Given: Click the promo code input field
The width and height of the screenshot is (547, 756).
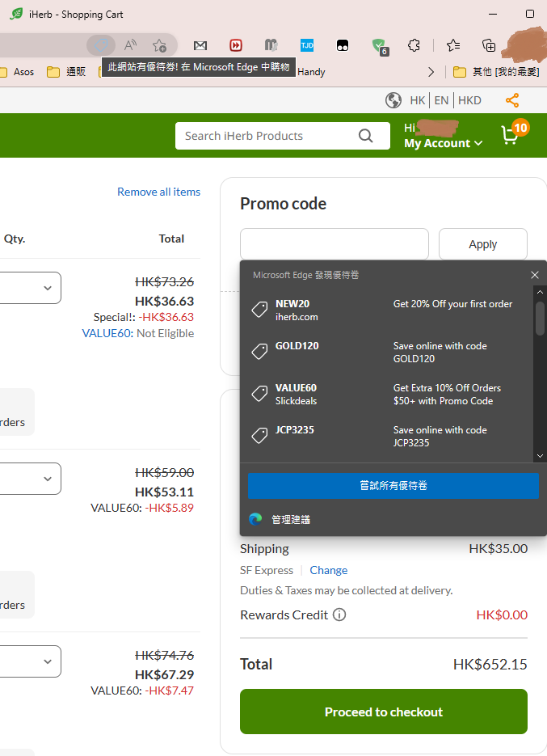Looking at the screenshot, I should 335,244.
